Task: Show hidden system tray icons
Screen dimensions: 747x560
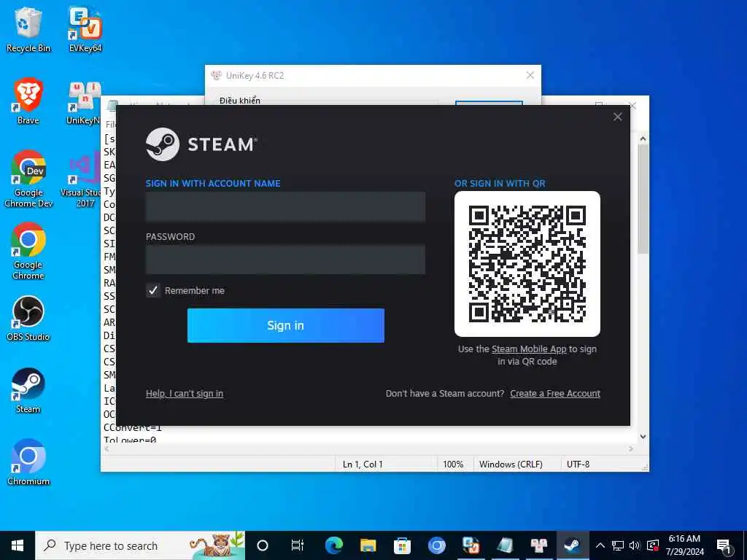Action: 600,545
